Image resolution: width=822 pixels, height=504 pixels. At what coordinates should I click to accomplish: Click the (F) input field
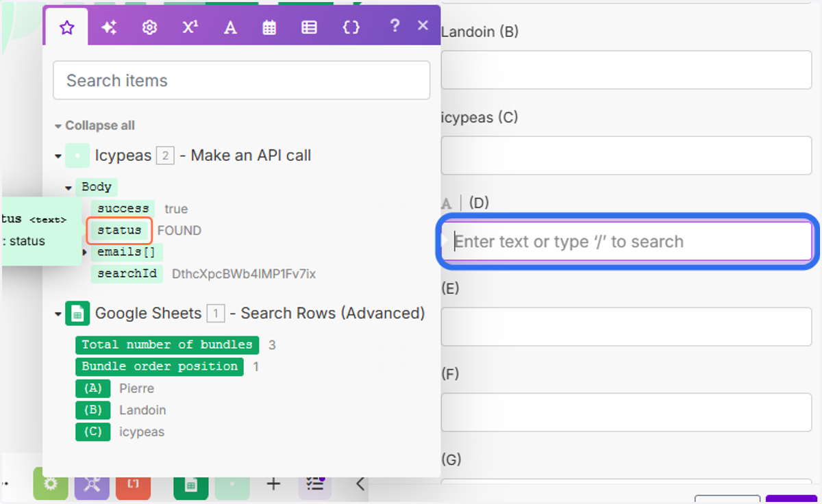[x=626, y=412]
